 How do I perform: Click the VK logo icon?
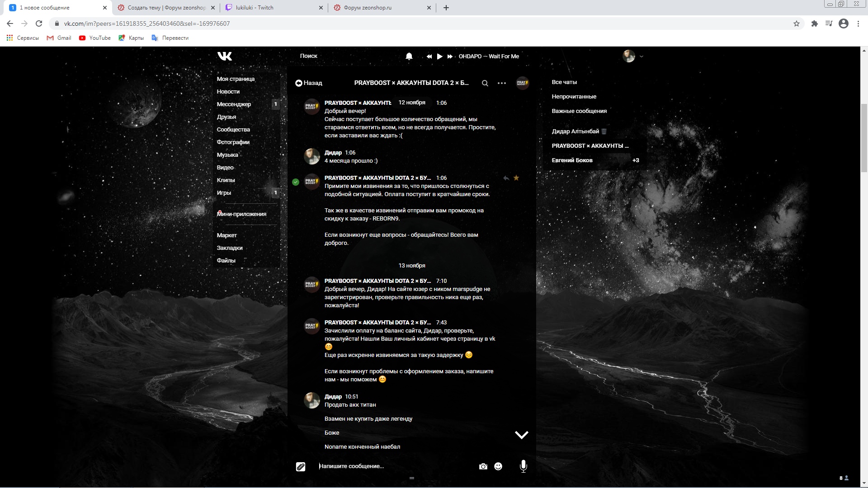tap(225, 56)
